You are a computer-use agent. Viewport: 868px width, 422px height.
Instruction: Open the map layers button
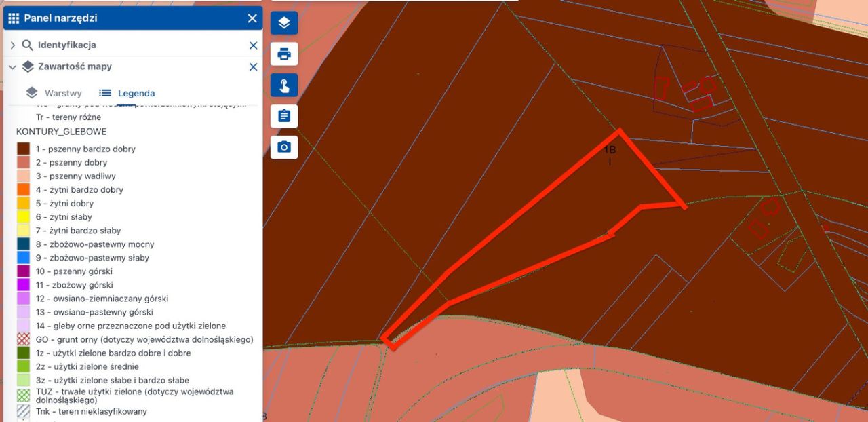pos(284,23)
